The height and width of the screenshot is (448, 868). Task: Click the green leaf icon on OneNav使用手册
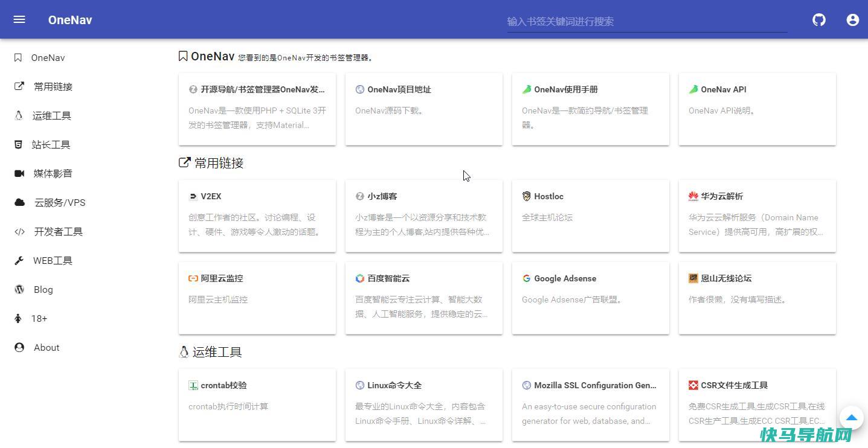click(x=527, y=89)
